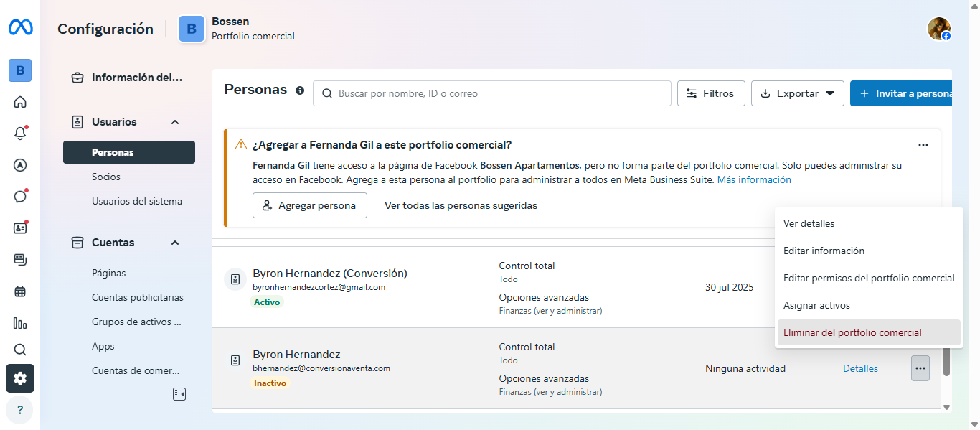Click the Personas info icon

pyautogui.click(x=300, y=91)
